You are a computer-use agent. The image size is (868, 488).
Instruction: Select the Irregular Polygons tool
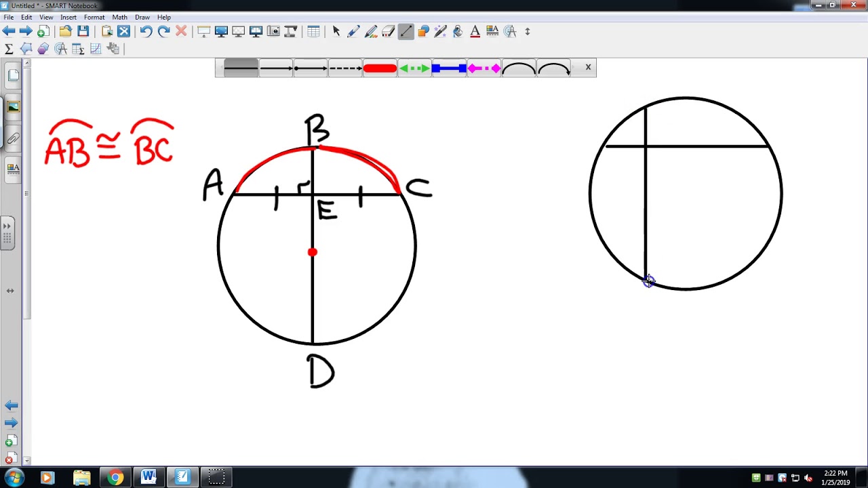coord(26,49)
